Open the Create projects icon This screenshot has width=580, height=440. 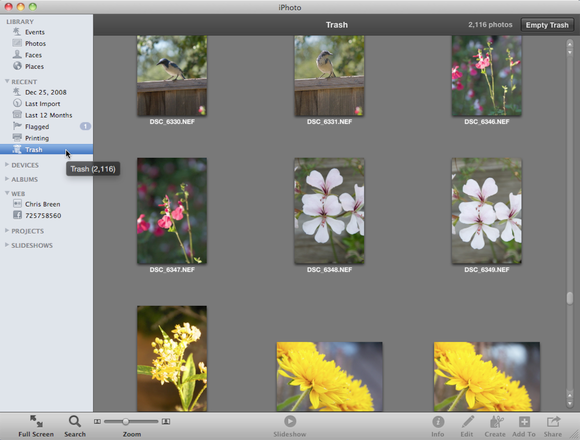point(496,422)
